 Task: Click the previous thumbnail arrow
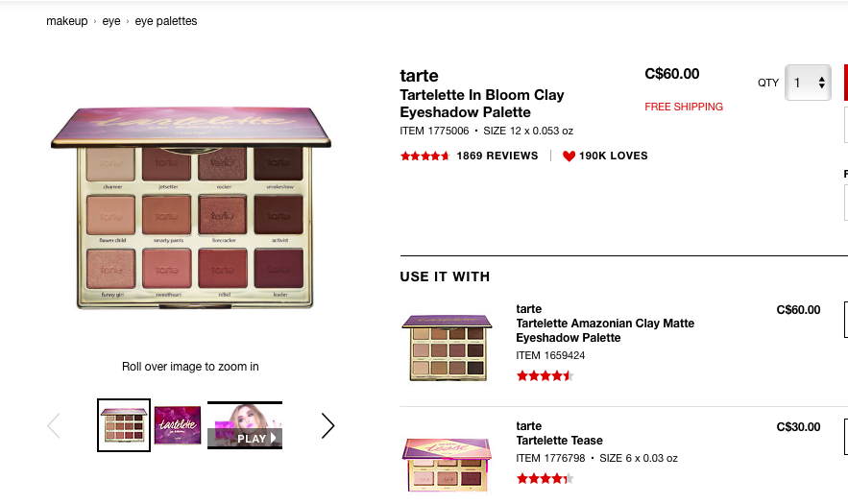click(x=54, y=425)
